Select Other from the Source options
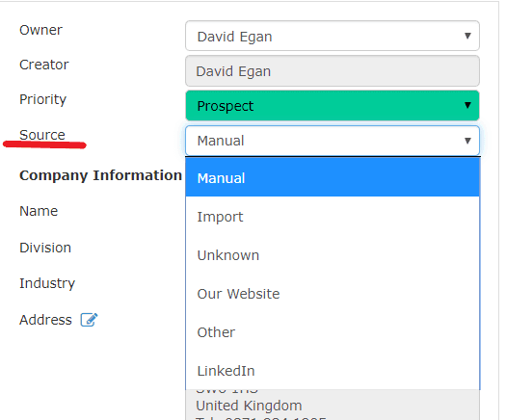The width and height of the screenshot is (506, 420). coord(333,332)
